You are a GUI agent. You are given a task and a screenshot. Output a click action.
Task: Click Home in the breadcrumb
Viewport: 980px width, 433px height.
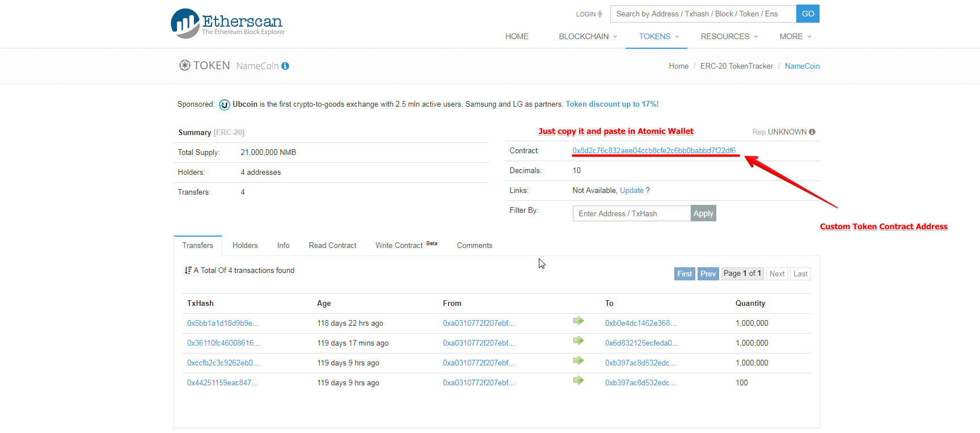click(x=678, y=66)
